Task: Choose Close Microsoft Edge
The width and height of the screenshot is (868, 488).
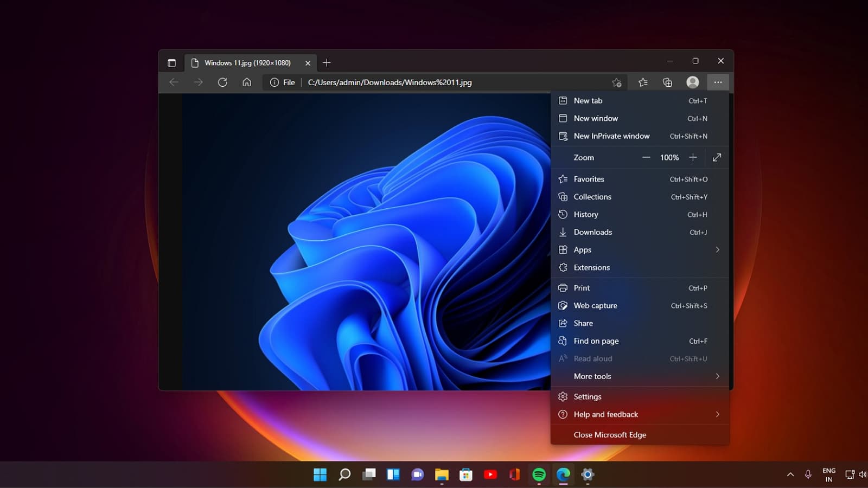Action: pyautogui.click(x=640, y=435)
